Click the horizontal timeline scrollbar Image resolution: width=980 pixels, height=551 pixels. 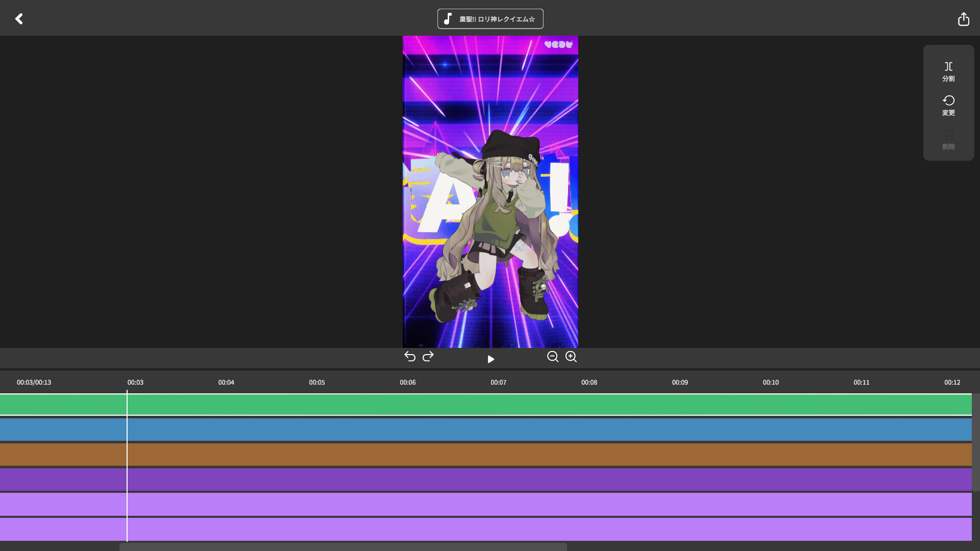pyautogui.click(x=343, y=546)
